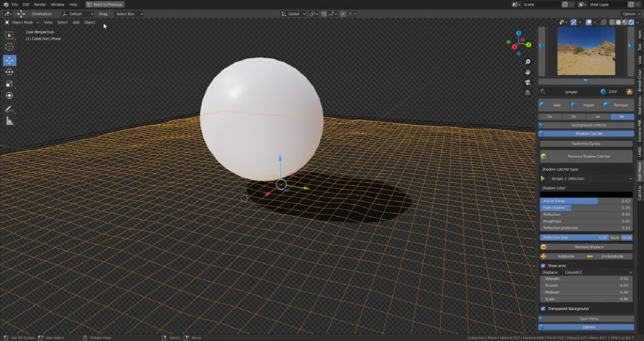Click the Back to Previous button

105,4
